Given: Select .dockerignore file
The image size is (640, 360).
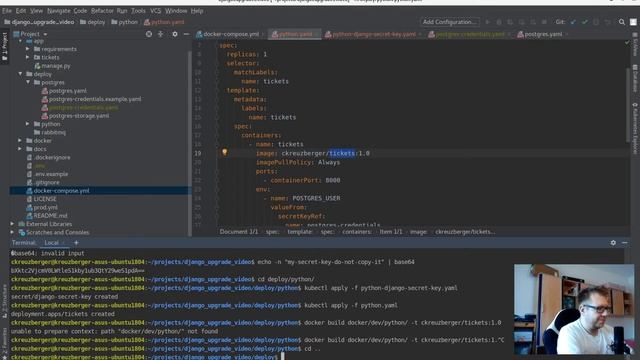Looking at the screenshot, I should coord(49,157).
